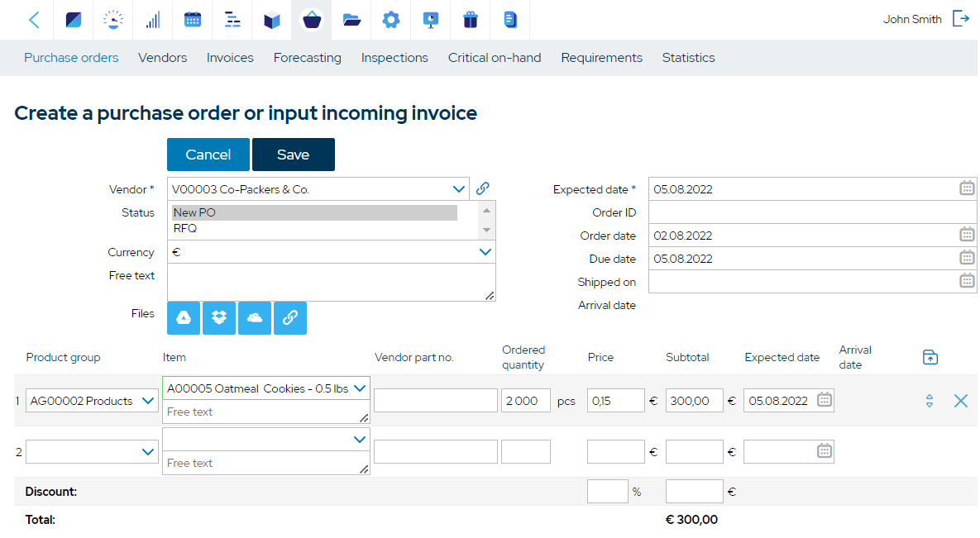Viewport: 980px width, 538px height.
Task: Expand the Vendor dropdown
Action: [x=459, y=188]
